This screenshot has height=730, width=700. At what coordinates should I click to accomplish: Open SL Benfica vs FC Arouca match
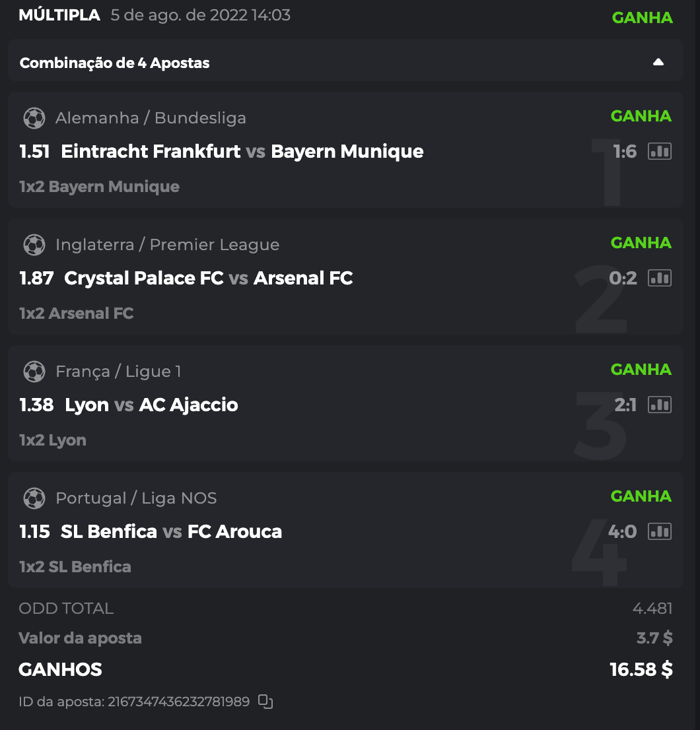(171, 531)
